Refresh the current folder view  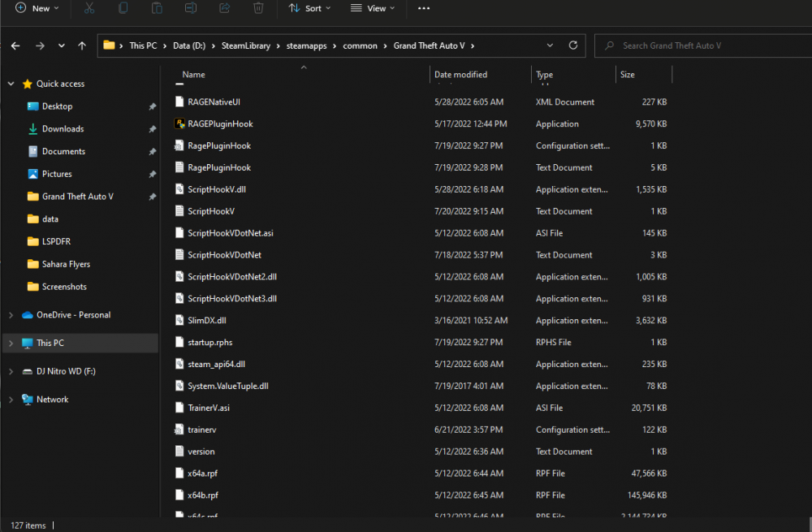click(x=575, y=45)
